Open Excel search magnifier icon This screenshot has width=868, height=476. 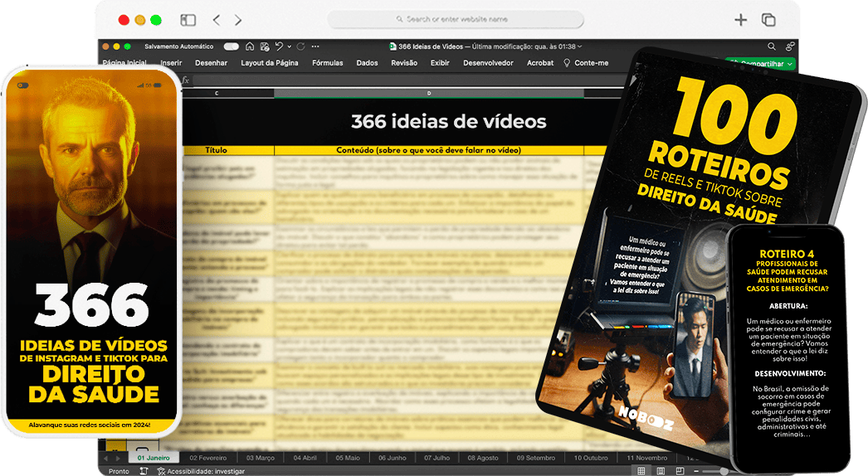click(x=772, y=46)
